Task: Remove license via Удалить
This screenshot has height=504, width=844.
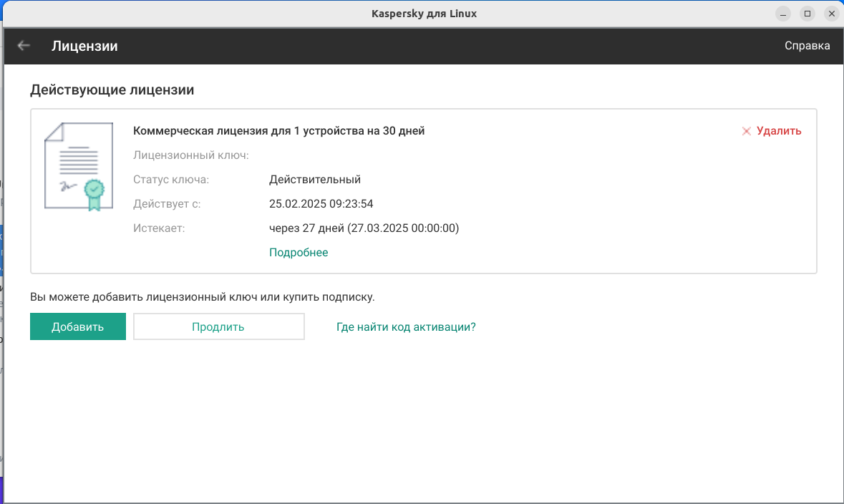Action: coord(778,131)
